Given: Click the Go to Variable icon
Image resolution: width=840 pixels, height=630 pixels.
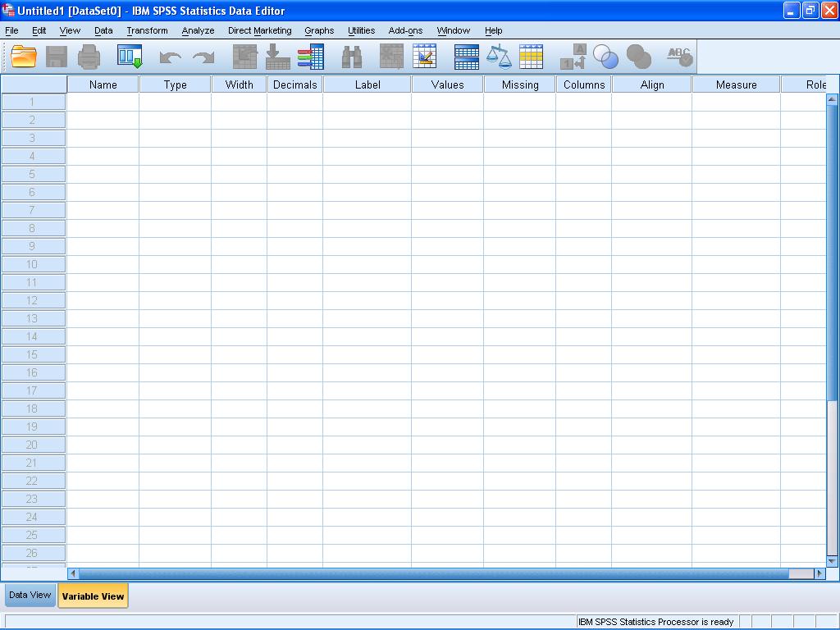Looking at the screenshot, I should coord(278,57).
